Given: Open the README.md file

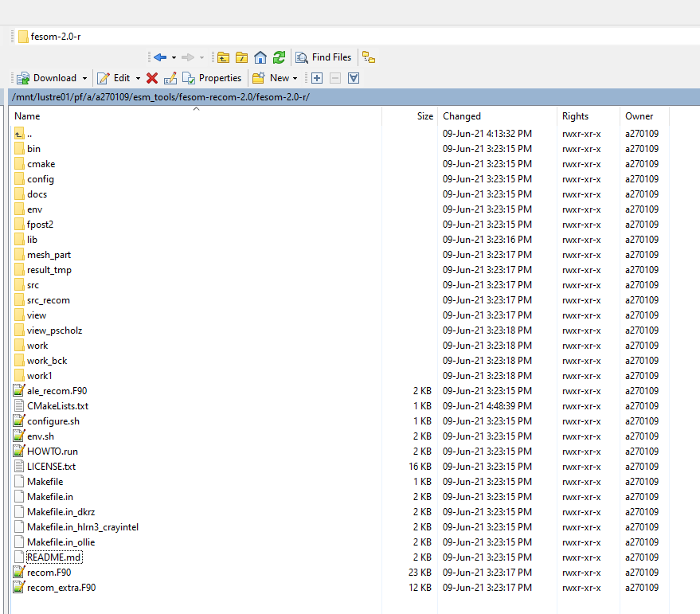Looking at the screenshot, I should point(53,557).
